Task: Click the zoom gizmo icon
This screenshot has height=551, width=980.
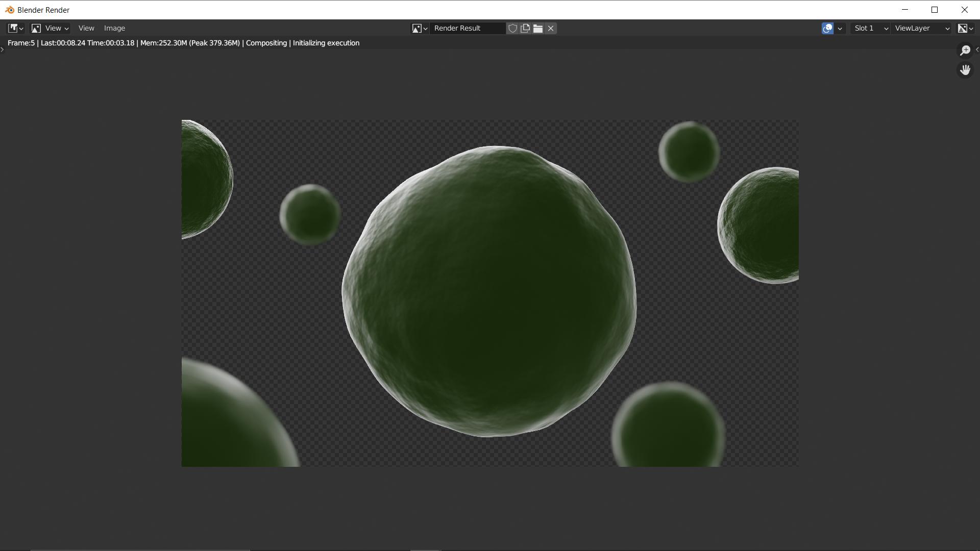Action: tap(965, 50)
